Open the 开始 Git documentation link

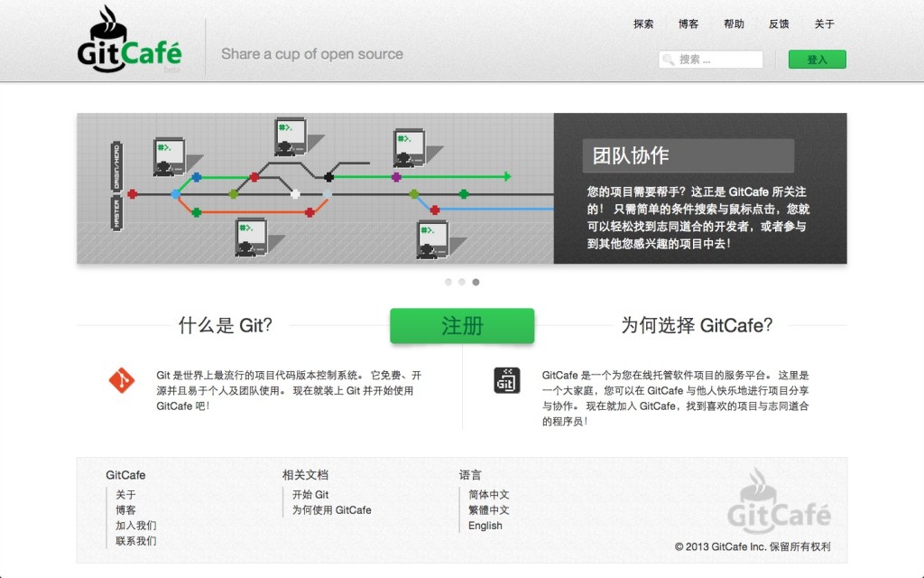click(x=310, y=495)
